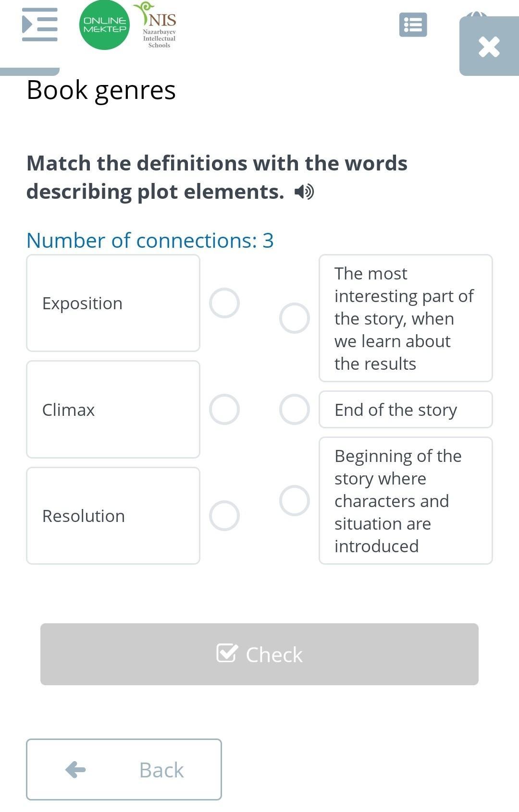Open the sidebar navigation menu icon
This screenshot has width=519, height=812.
40,24
